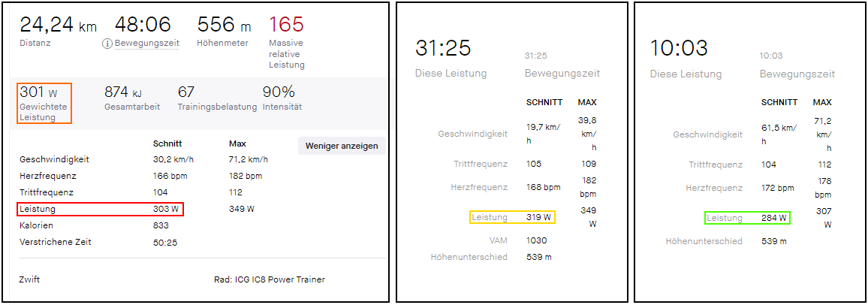Click the Weniger anzeigen button
The image size is (868, 305).
(x=342, y=146)
